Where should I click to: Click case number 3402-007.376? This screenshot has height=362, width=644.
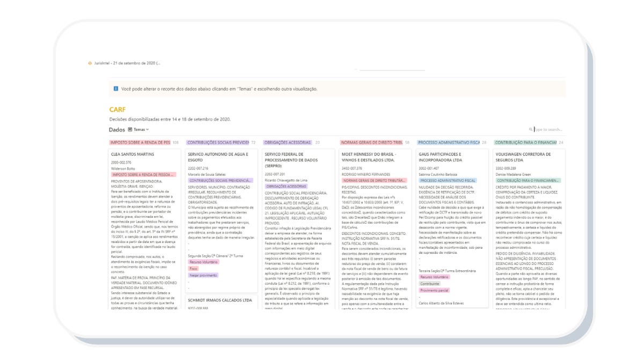(x=352, y=168)
